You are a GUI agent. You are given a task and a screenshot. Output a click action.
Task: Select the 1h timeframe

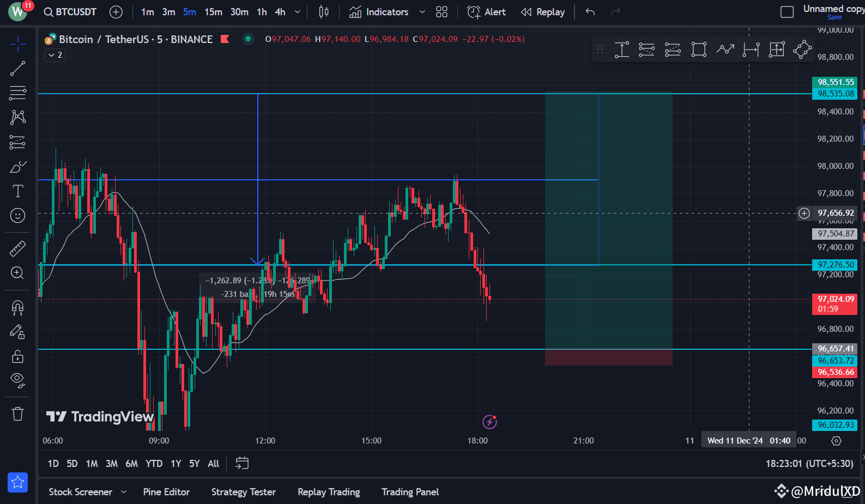262,12
